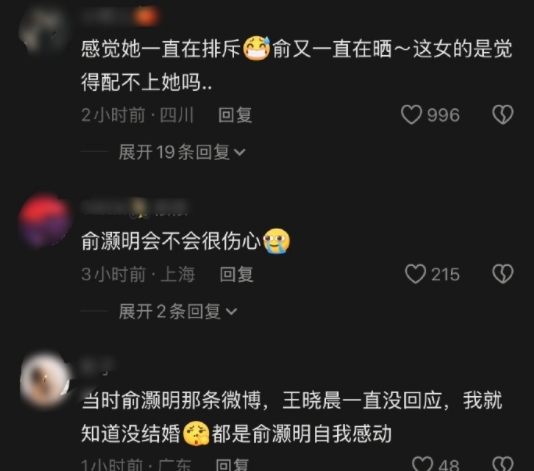Select comment text starting with 当时俞灏明那条微博
The image size is (534, 471).
pos(292,417)
